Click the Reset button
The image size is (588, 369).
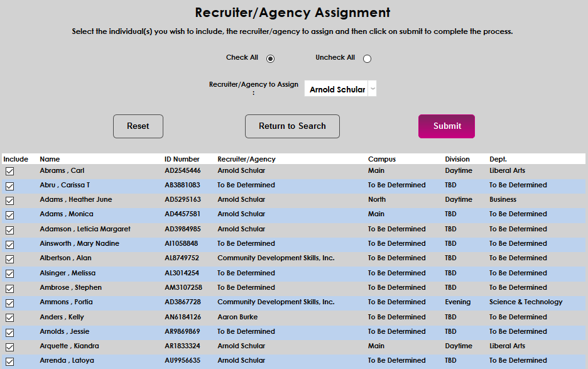point(138,126)
